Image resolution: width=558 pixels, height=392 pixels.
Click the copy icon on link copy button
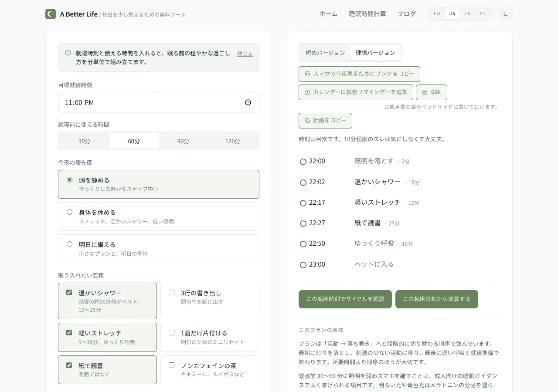[307, 74]
